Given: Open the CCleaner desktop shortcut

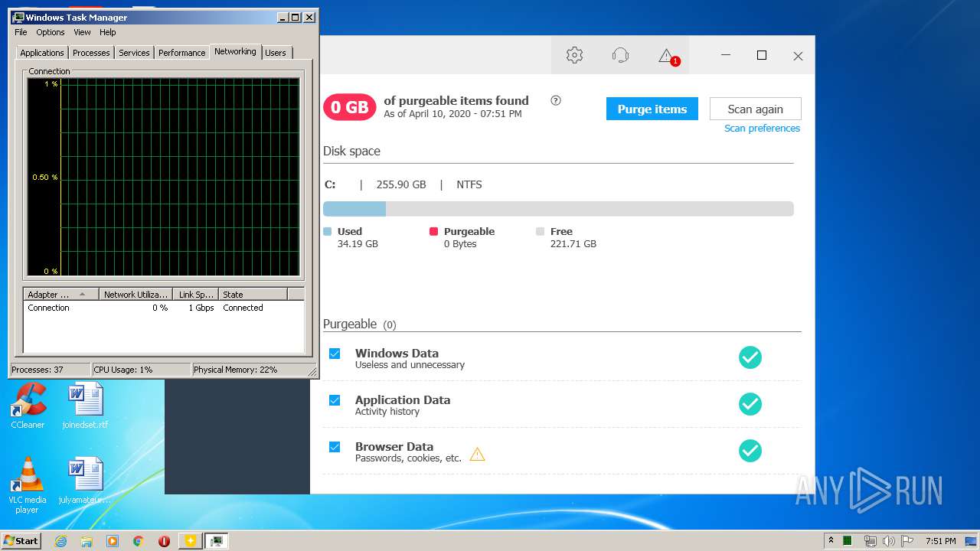Looking at the screenshot, I should click(28, 406).
